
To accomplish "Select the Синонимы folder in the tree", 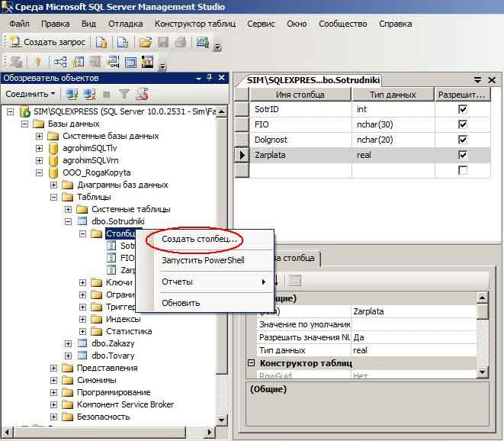I will 97,380.
